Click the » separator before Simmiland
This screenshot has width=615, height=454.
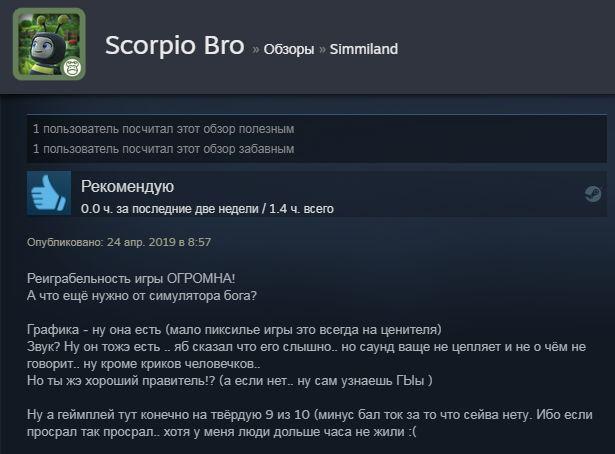(322, 50)
